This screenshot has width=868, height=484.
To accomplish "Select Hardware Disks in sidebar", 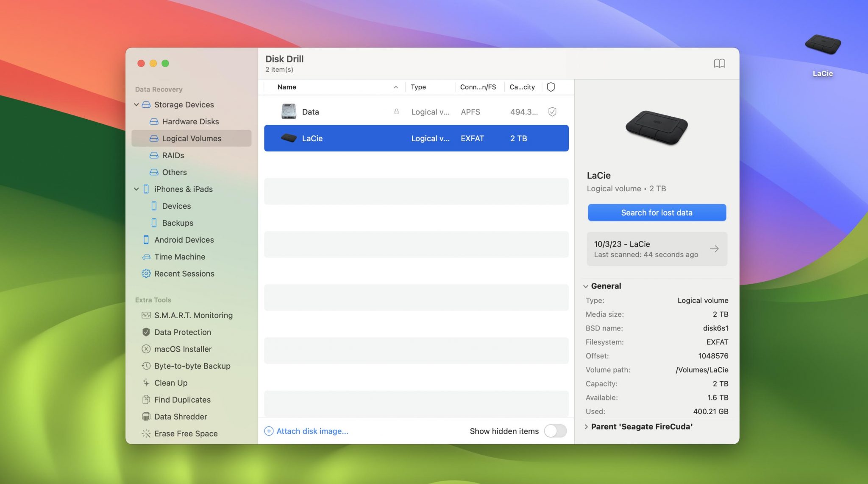I will [191, 121].
